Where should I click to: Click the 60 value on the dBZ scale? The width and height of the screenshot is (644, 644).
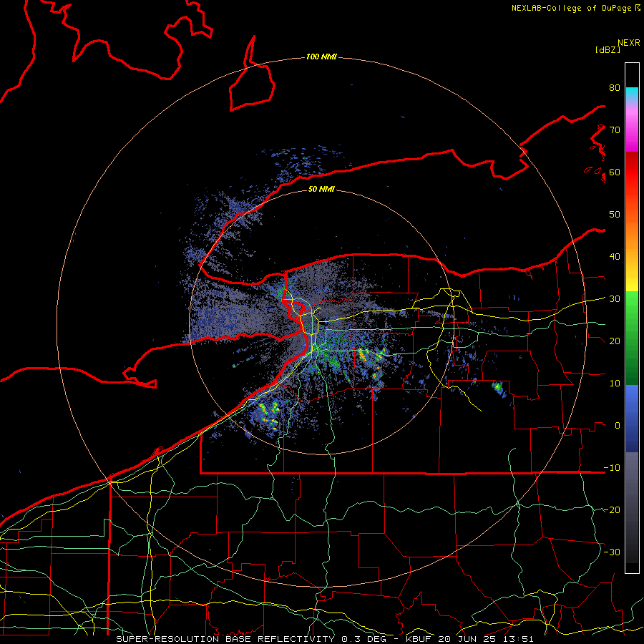pyautogui.click(x=615, y=172)
